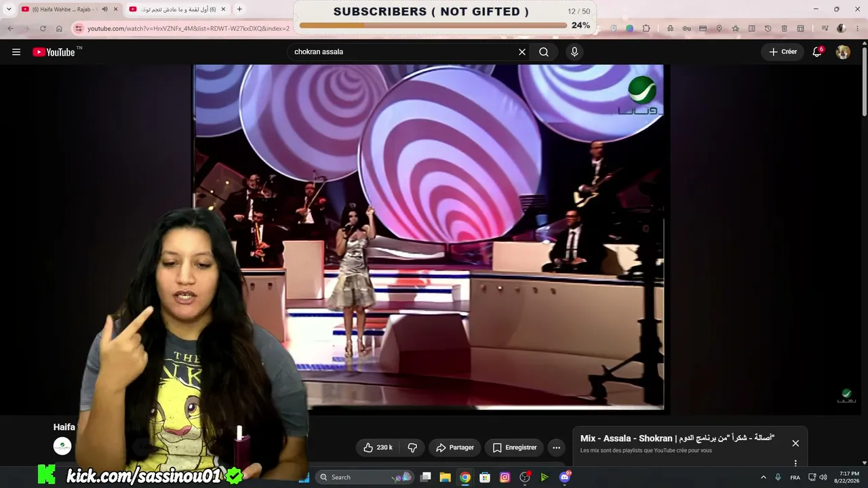
Task: Open the bookmarks star toolbar icon
Action: pyautogui.click(x=735, y=28)
